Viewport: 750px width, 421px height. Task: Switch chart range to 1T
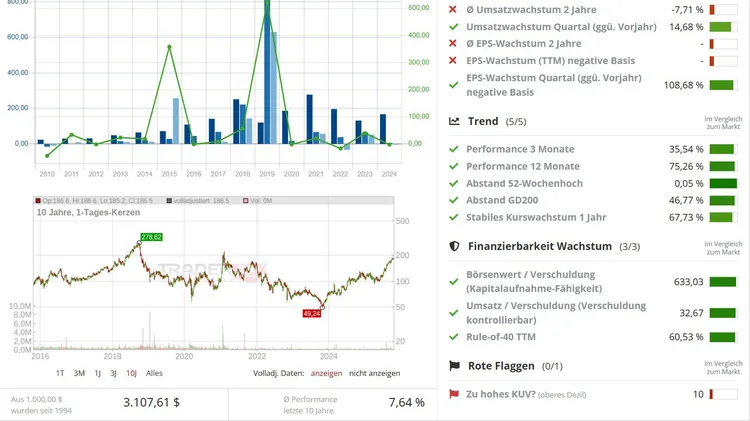[x=60, y=373]
